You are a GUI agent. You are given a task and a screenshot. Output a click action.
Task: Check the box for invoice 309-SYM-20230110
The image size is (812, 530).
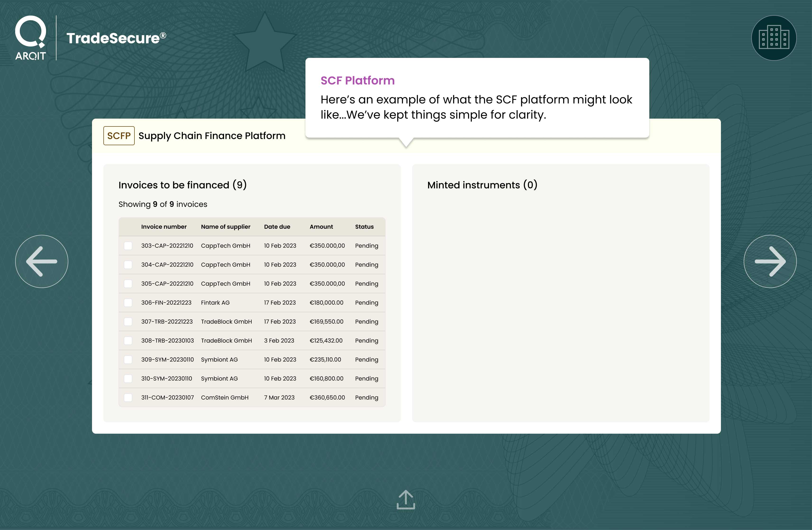point(128,360)
